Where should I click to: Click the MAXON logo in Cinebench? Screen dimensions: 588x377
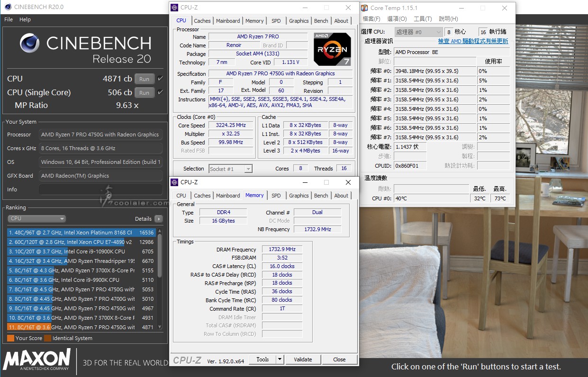click(x=36, y=360)
